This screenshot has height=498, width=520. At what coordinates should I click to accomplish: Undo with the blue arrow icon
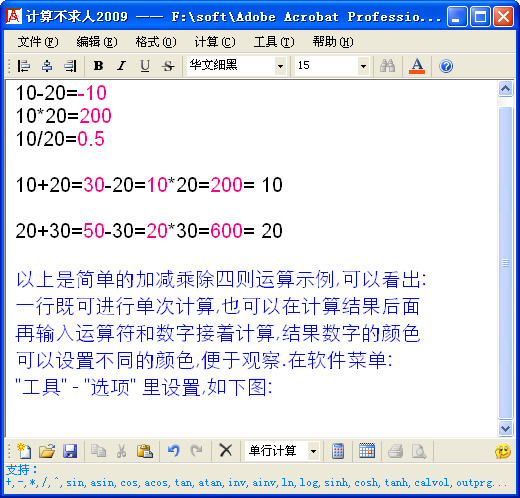click(174, 451)
